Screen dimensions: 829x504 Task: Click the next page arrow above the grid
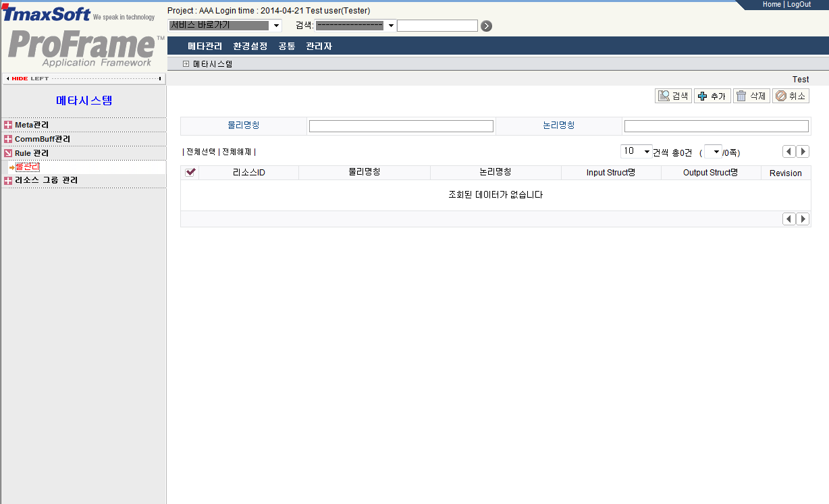coord(802,151)
